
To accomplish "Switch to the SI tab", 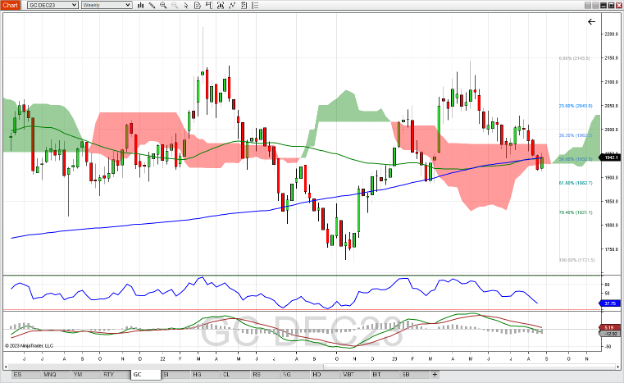I will click(176, 374).
